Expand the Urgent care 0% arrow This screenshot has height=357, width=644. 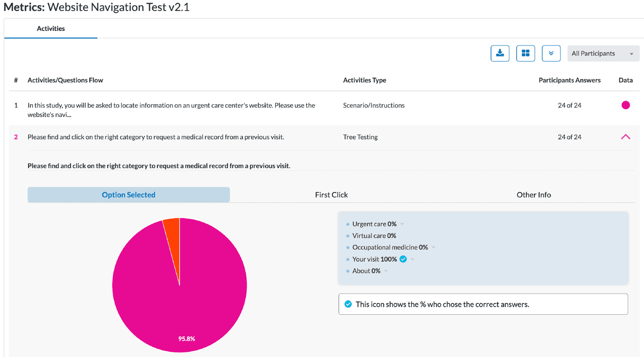(402, 224)
